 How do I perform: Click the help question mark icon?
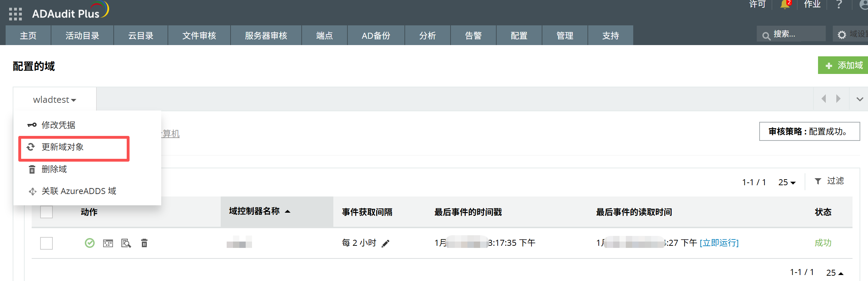(839, 5)
